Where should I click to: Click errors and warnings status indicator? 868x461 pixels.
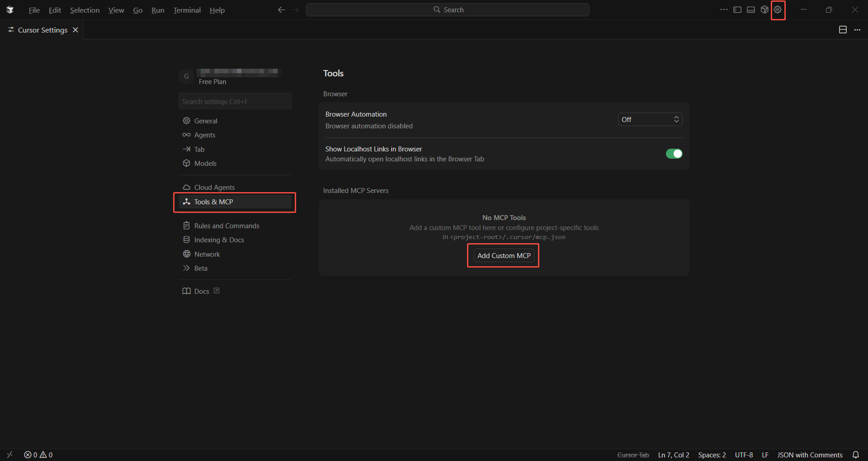[38, 455]
